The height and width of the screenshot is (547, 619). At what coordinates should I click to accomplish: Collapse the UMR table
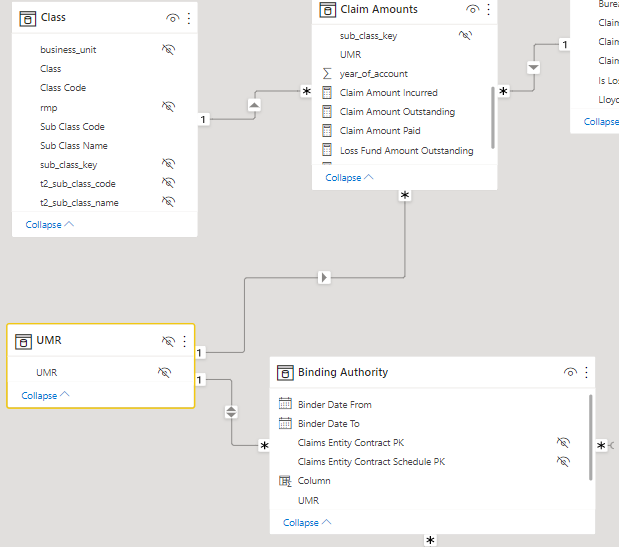click(45, 395)
